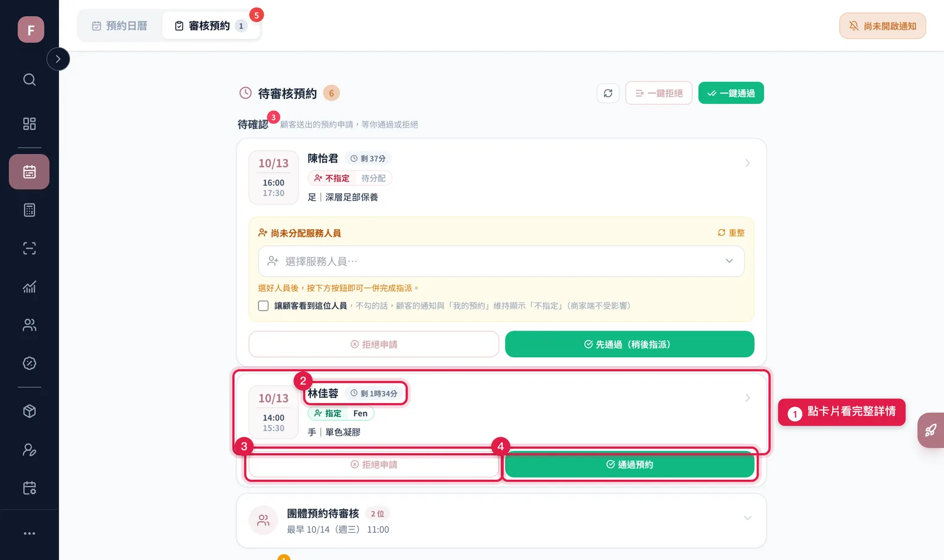Image resolution: width=944 pixels, height=560 pixels.
Task: Check the 讓顧客看到這位人員 checkbox
Action: (x=263, y=306)
